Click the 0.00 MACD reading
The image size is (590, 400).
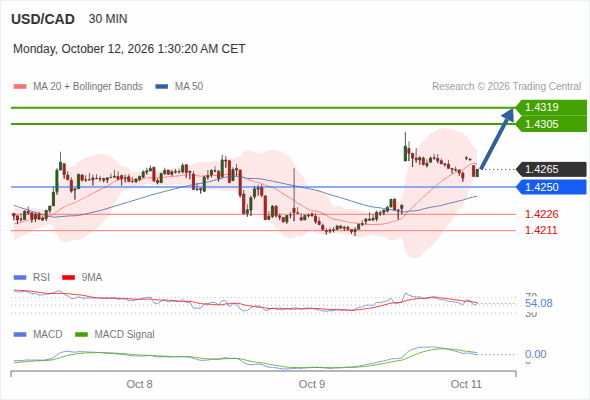click(x=536, y=354)
